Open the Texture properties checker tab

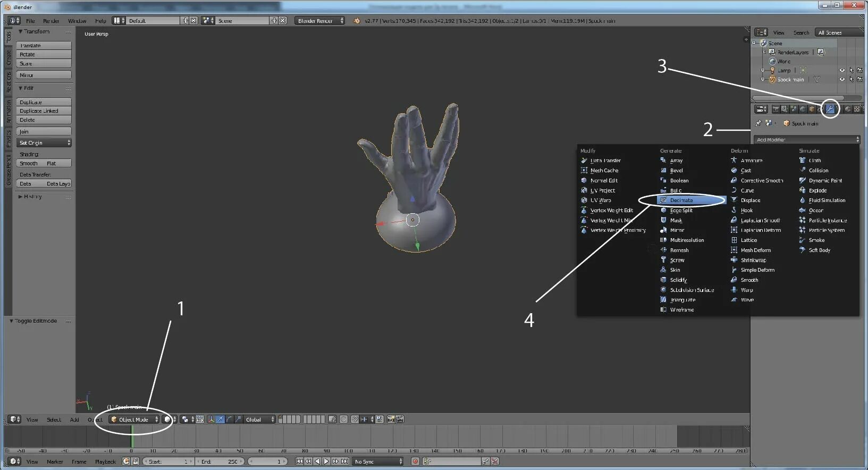click(x=857, y=109)
